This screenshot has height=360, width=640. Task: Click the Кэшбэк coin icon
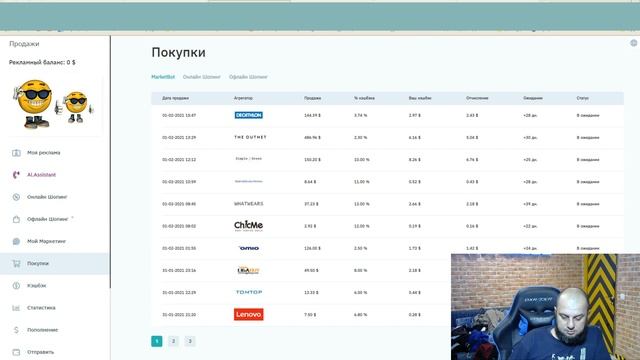(16, 286)
